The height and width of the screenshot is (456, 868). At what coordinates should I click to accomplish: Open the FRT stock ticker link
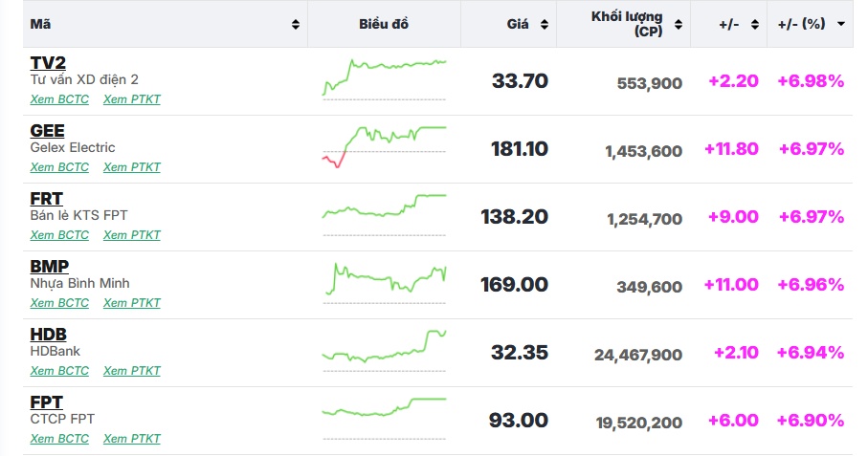coord(46,199)
